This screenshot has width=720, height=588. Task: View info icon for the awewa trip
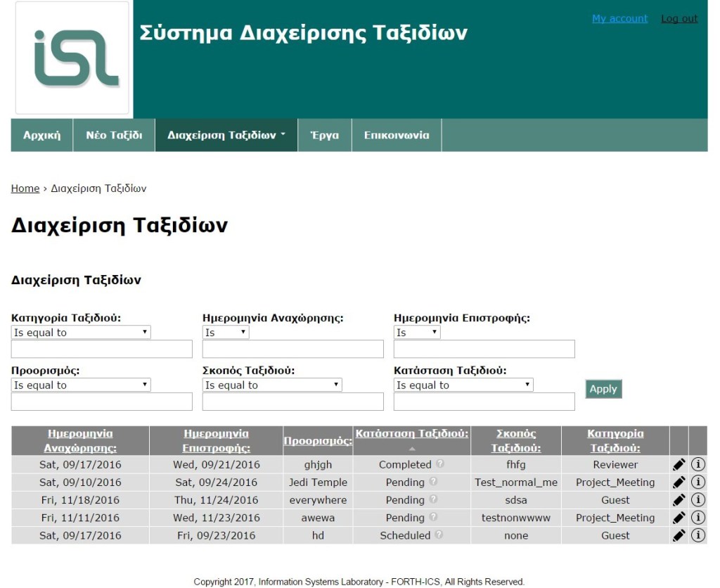[x=698, y=518]
